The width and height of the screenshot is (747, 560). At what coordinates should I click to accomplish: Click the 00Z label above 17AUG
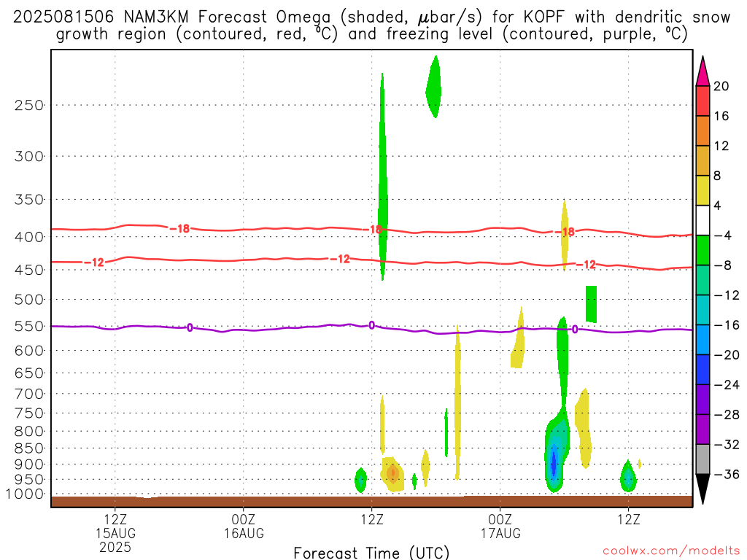500,519
